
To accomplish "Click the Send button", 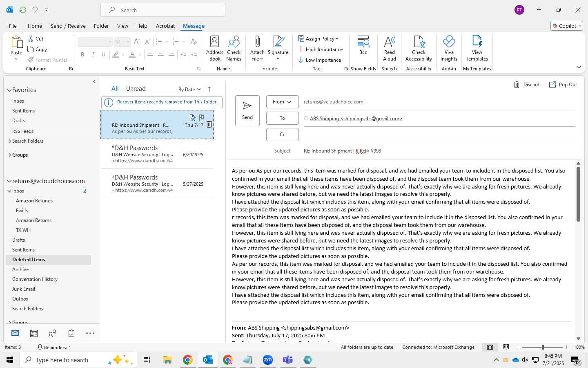I will [247, 110].
